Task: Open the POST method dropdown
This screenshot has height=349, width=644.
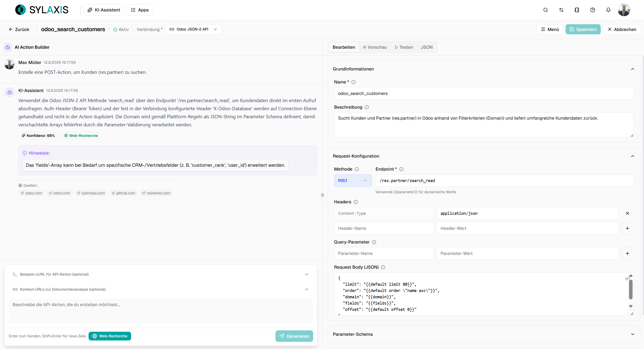Action: [x=353, y=181]
